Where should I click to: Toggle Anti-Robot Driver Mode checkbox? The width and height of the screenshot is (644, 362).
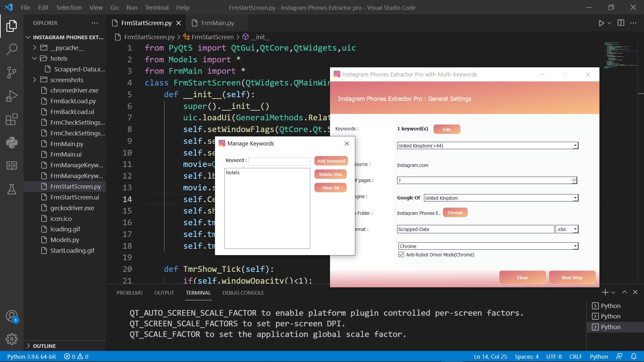[x=401, y=255]
